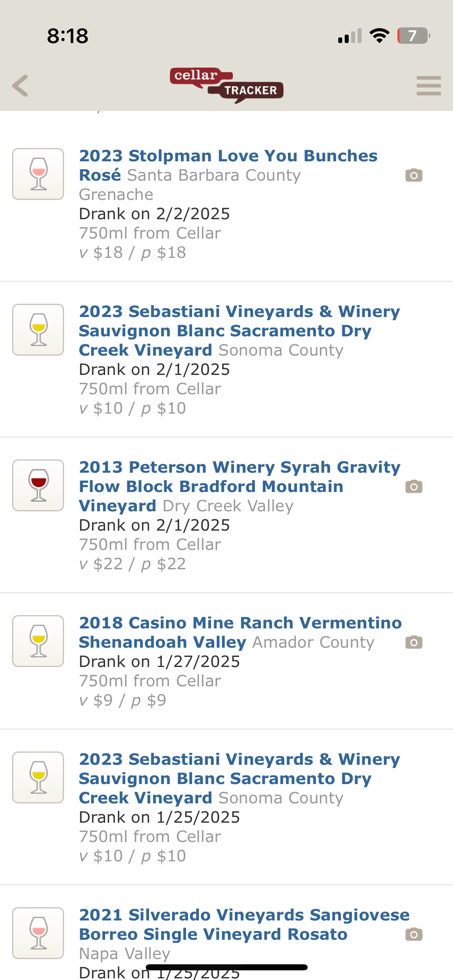
Task: Tap camera icon for Stolpman Rosé
Action: click(x=414, y=175)
